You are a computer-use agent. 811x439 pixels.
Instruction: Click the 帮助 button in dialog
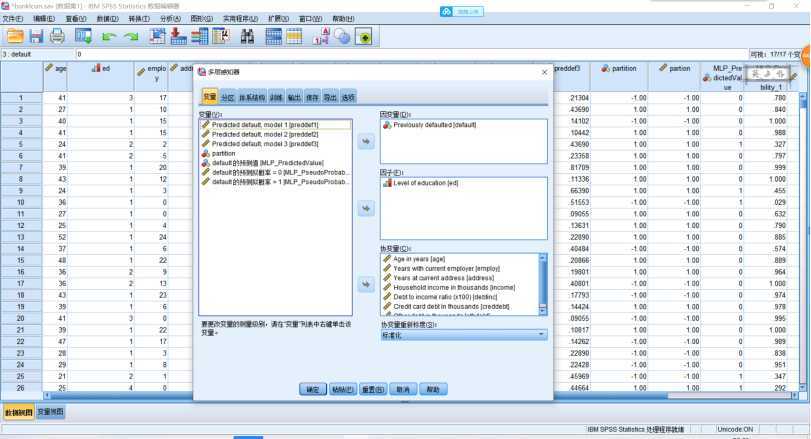click(x=433, y=389)
